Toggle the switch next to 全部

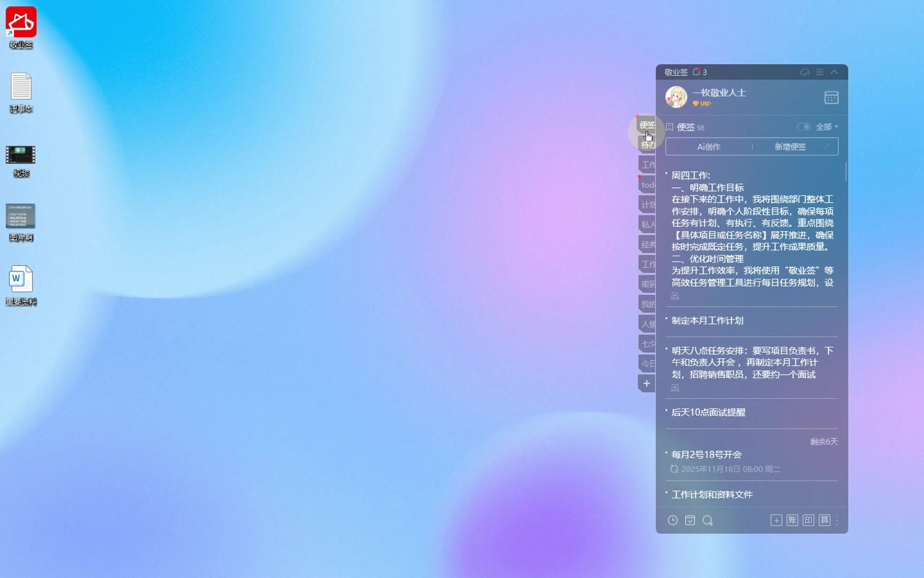point(803,127)
